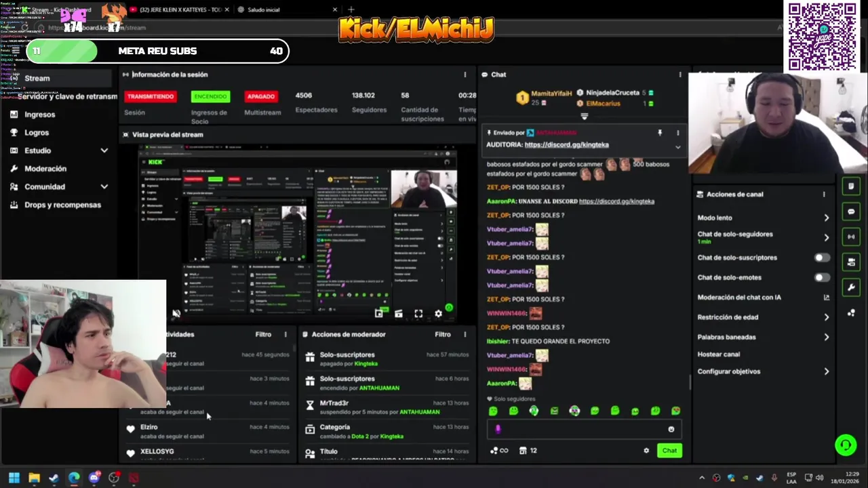Open Modo lento settings

click(x=763, y=218)
